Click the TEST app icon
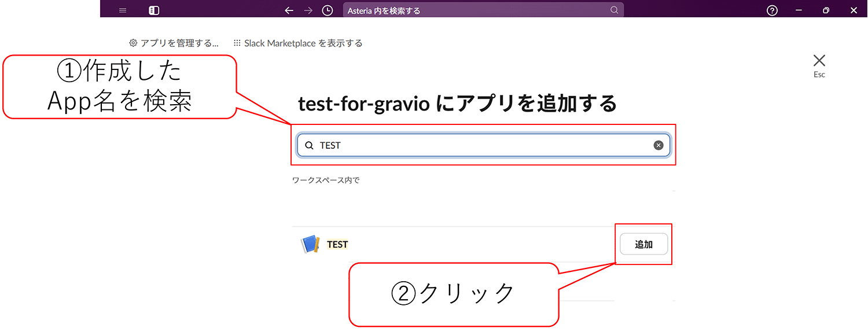Screen dimensions: 868x335 [311, 244]
